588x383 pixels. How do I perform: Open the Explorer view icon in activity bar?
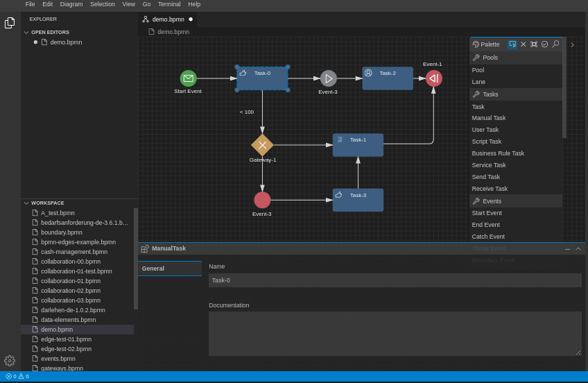pos(10,23)
